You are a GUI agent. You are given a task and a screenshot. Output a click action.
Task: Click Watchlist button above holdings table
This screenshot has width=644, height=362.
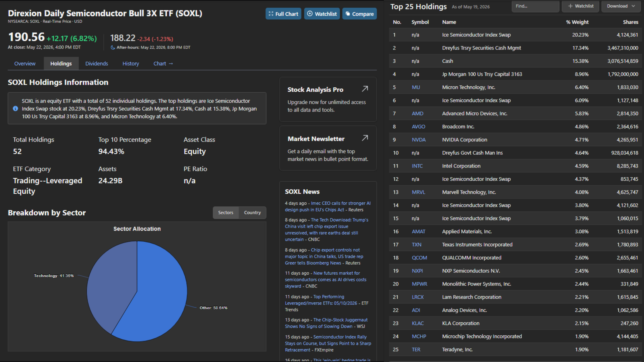[x=580, y=6]
